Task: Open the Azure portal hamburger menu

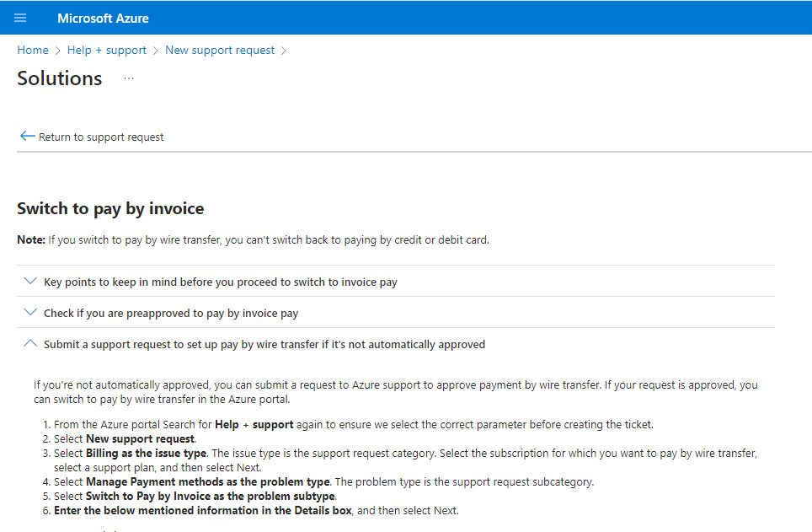Action: [19, 17]
